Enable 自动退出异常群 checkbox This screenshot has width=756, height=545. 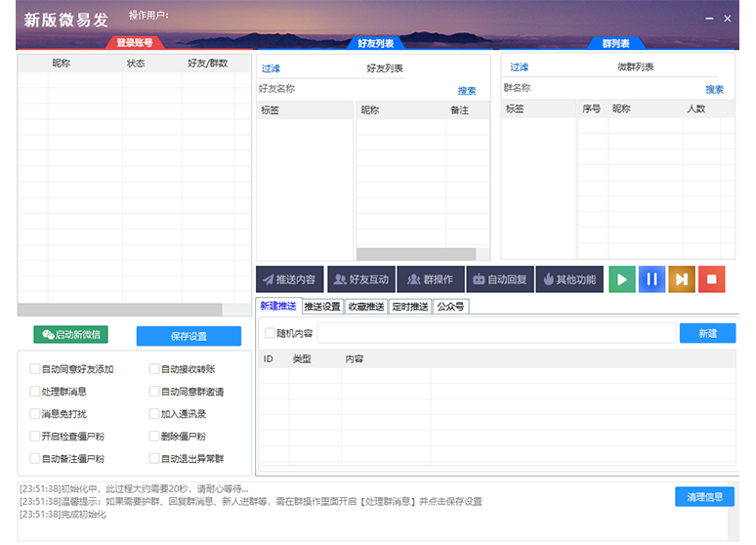click(x=154, y=458)
